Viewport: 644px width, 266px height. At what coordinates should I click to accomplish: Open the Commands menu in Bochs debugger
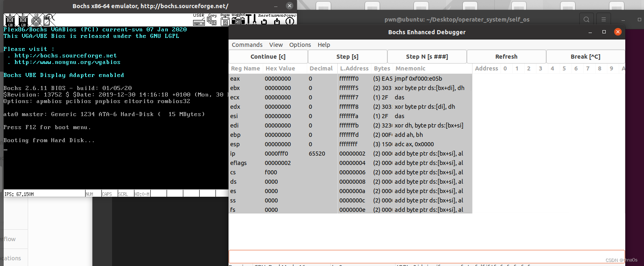tap(247, 45)
